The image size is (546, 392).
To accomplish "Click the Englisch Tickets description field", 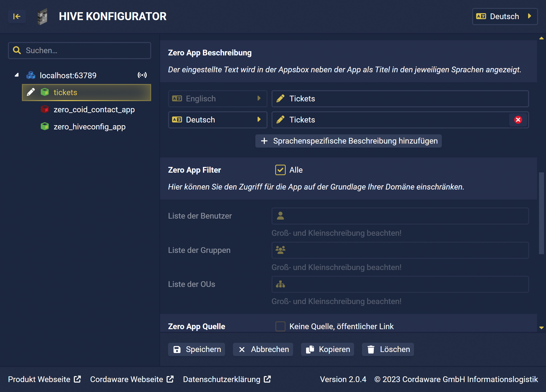I will [x=400, y=99].
